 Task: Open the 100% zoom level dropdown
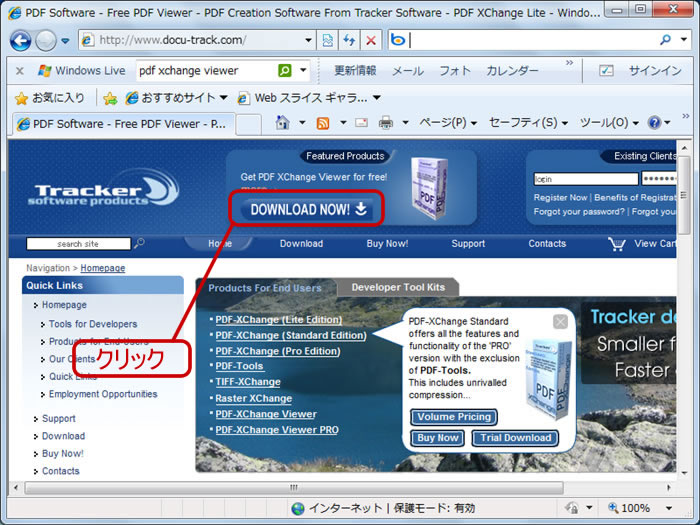669,508
